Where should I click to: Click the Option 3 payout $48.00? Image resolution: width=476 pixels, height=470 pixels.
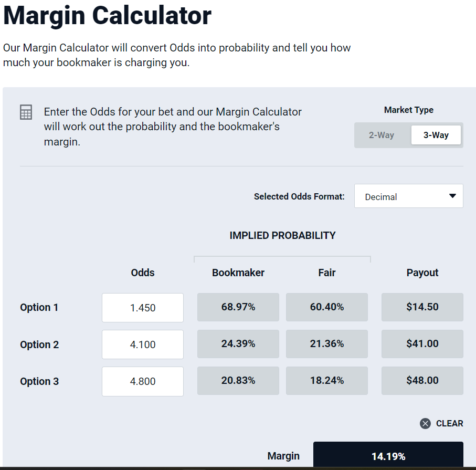[x=422, y=381]
